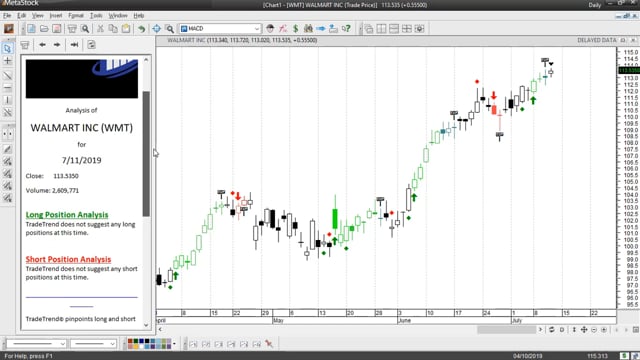Click zoom in plus button under chart
Viewport: 640px width, 360px height.
click(x=604, y=330)
